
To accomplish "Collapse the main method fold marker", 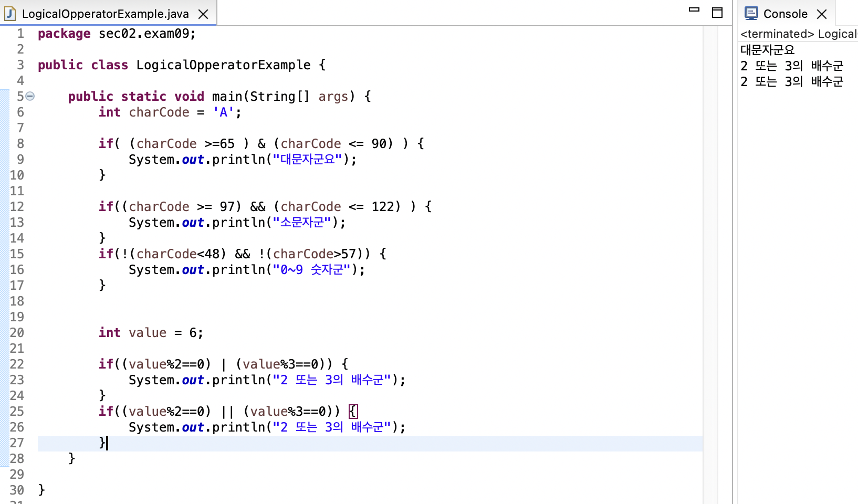I will point(30,96).
